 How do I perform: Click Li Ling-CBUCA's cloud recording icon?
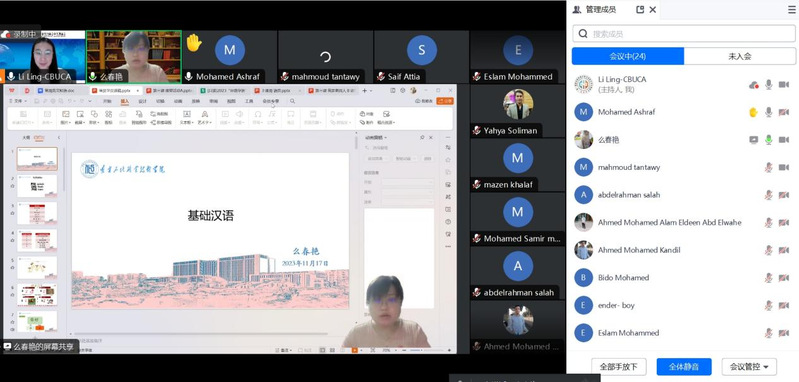pos(754,85)
